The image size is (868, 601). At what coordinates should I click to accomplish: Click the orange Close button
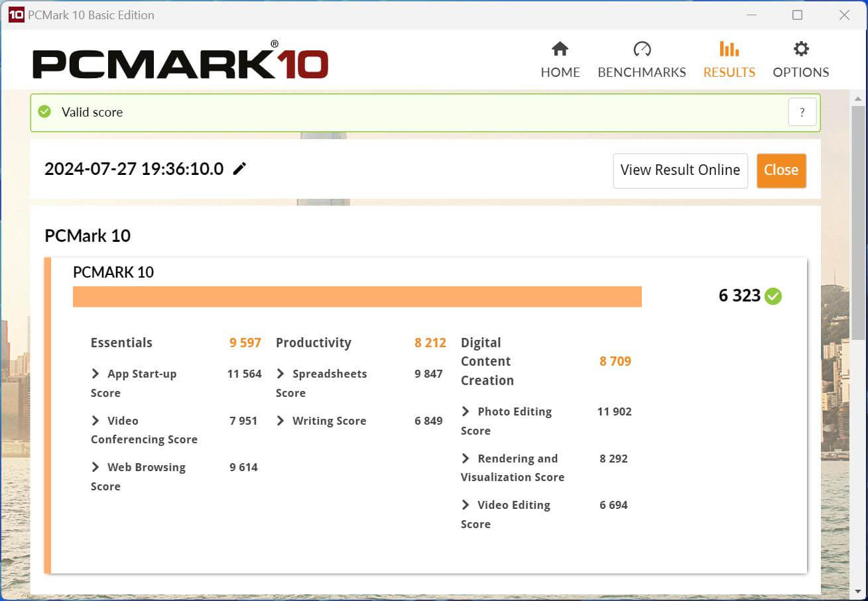click(x=781, y=170)
